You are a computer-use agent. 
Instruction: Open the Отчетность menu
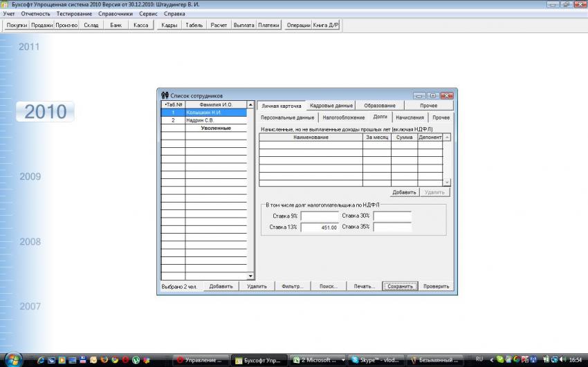pyautogui.click(x=35, y=14)
